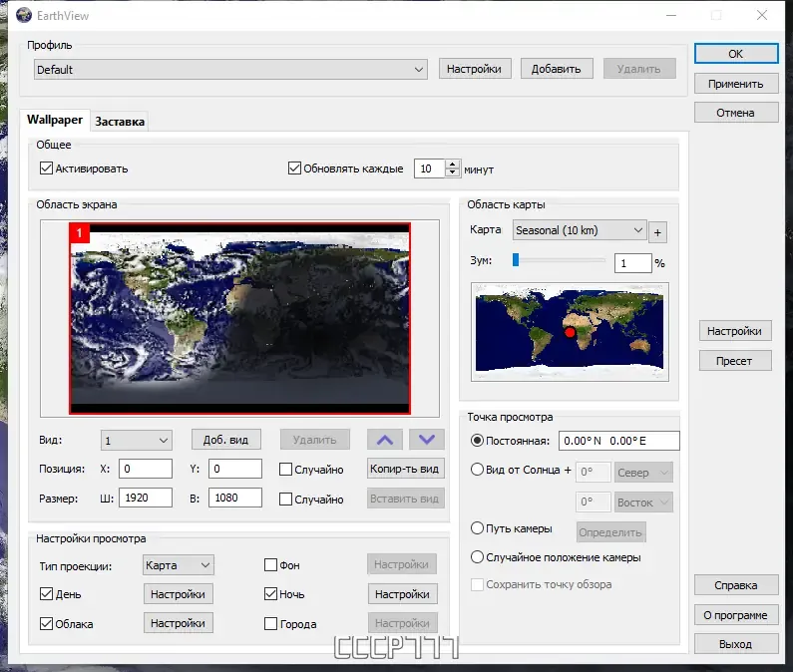This screenshot has height=672, width=793.
Task: Add a map with the plus button
Action: click(x=657, y=232)
